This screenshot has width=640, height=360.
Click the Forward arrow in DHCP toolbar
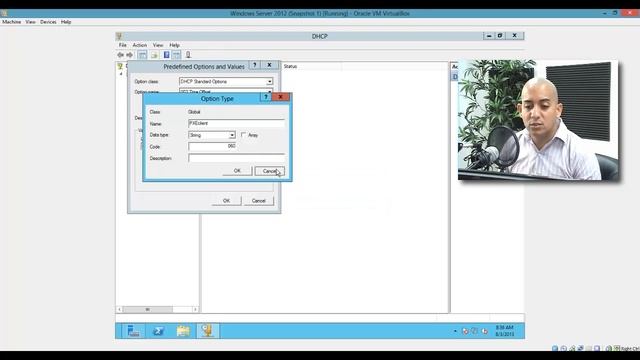(129, 55)
